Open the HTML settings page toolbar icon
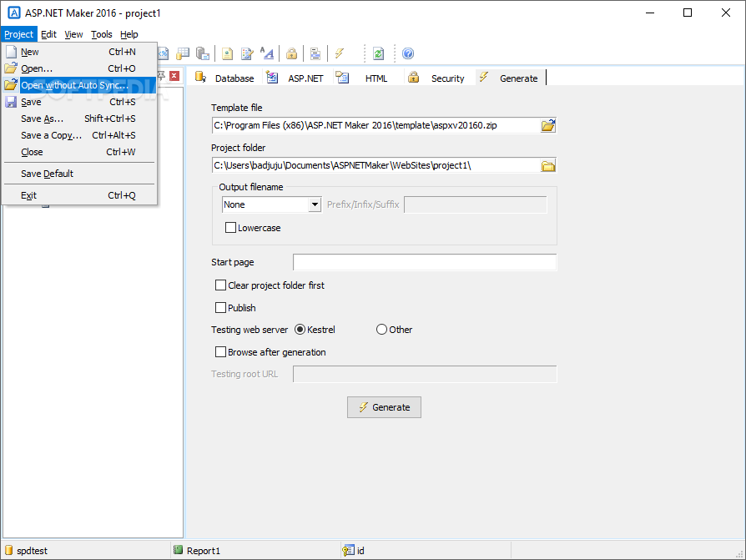The height and width of the screenshot is (560, 746). pyautogui.click(x=228, y=53)
